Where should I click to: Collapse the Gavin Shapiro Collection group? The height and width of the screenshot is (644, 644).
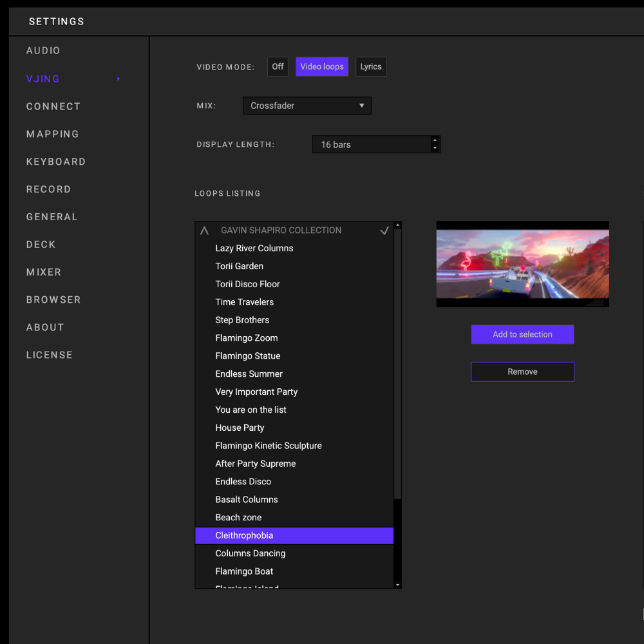205,231
